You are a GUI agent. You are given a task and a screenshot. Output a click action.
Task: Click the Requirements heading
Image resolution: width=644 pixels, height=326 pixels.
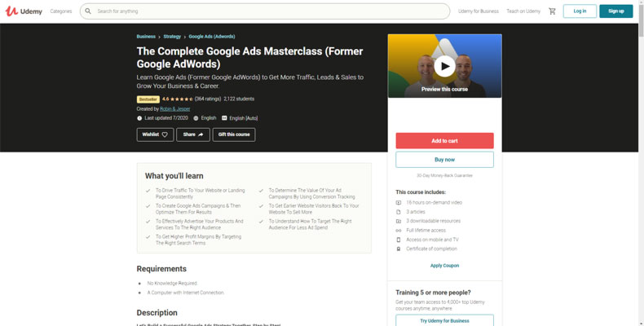(x=161, y=269)
